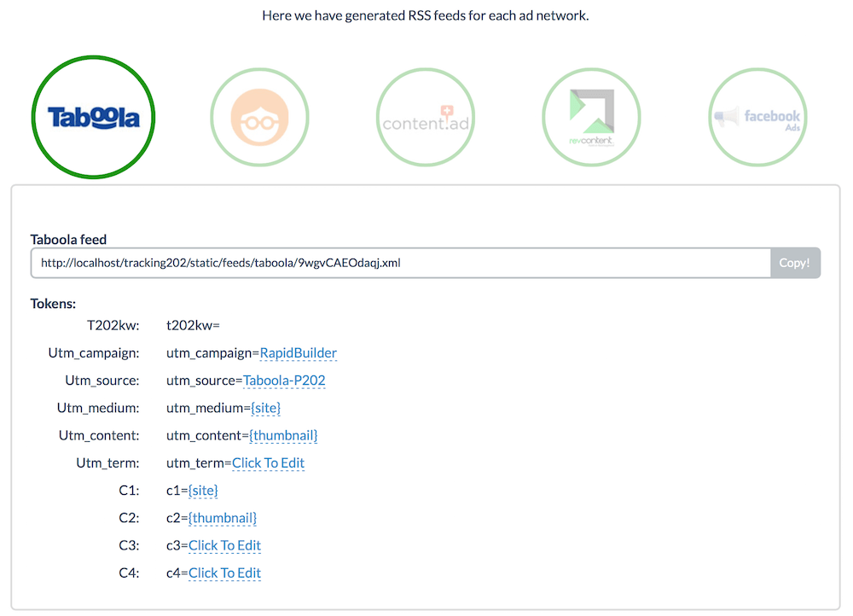Click the Utm_content: row label
Viewport: 853px width, 616px height.
tap(99, 435)
